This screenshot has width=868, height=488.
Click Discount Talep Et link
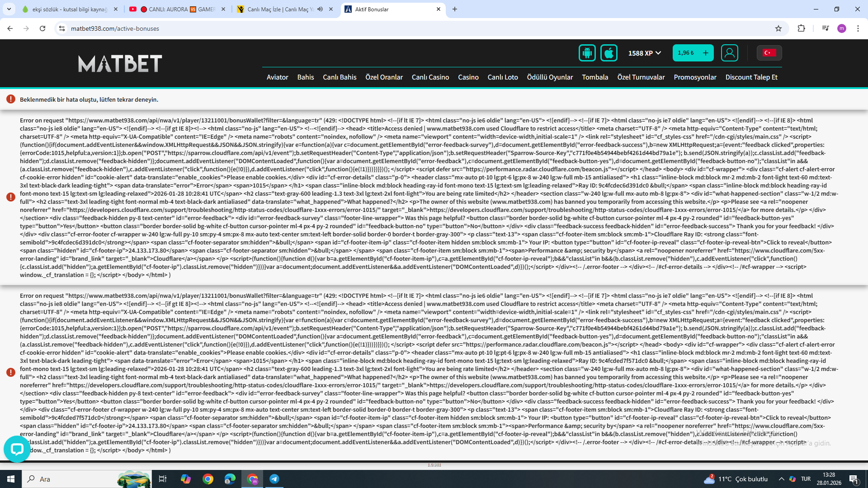pyautogui.click(x=751, y=77)
